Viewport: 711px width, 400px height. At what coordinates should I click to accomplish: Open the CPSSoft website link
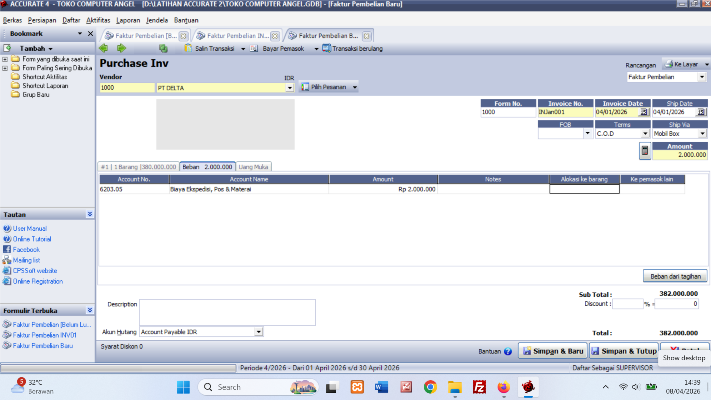(35, 271)
